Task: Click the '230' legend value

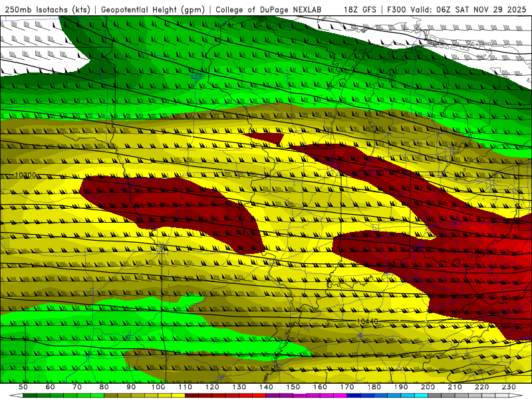Action: click(509, 387)
